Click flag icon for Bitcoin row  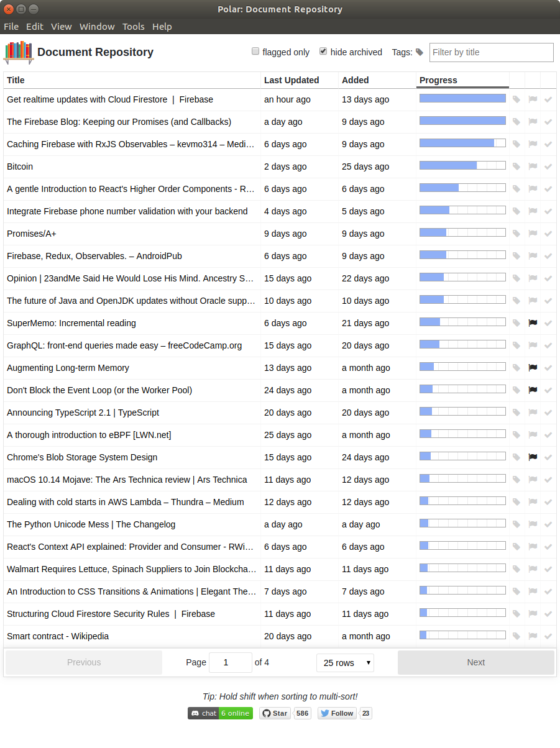coord(533,166)
